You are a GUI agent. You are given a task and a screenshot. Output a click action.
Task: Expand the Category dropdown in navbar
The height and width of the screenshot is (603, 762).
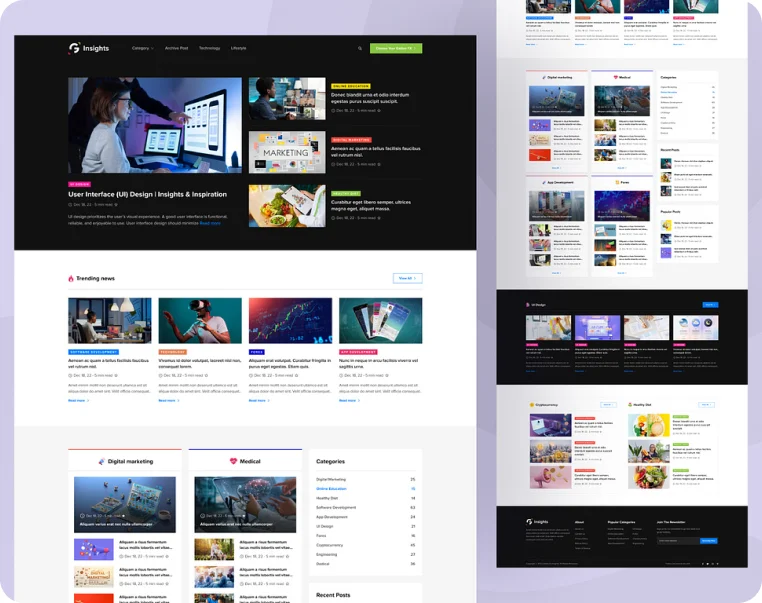coord(142,48)
